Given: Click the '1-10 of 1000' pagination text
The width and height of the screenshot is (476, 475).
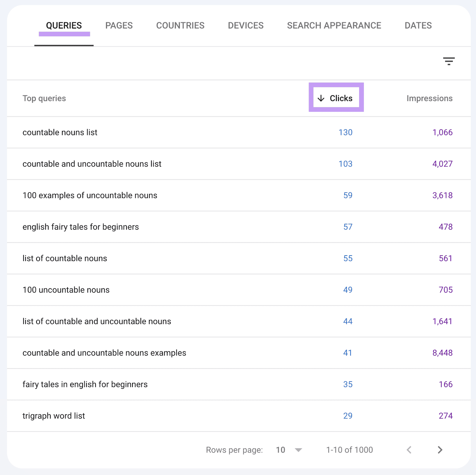Looking at the screenshot, I should point(349,450).
